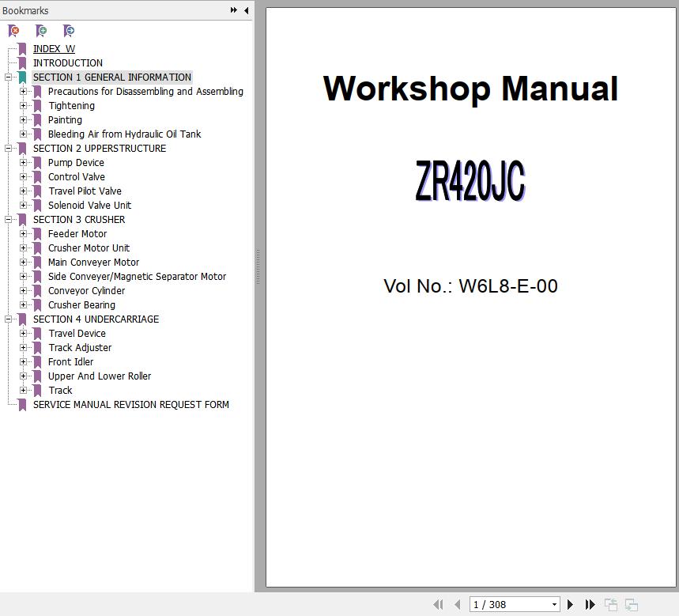The height and width of the screenshot is (616, 679).
Task: Jump to the last page
Action: (590, 604)
